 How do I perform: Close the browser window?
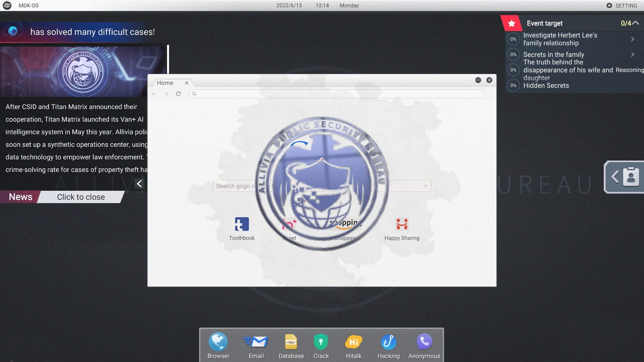(489, 80)
